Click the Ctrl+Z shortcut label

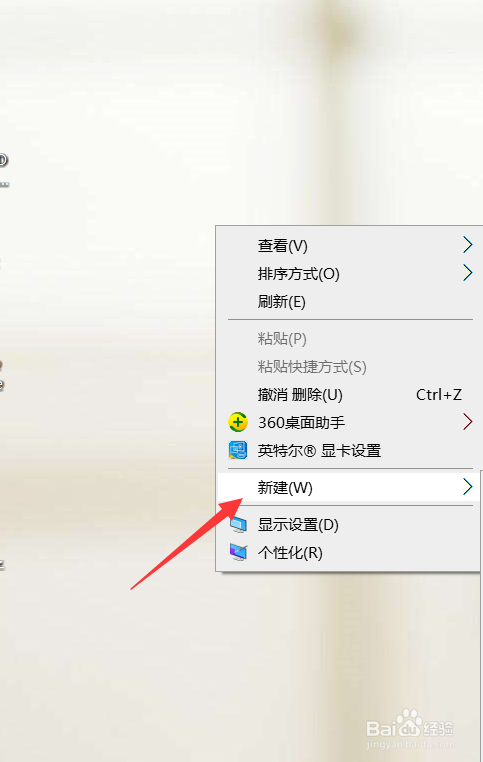[439, 395]
